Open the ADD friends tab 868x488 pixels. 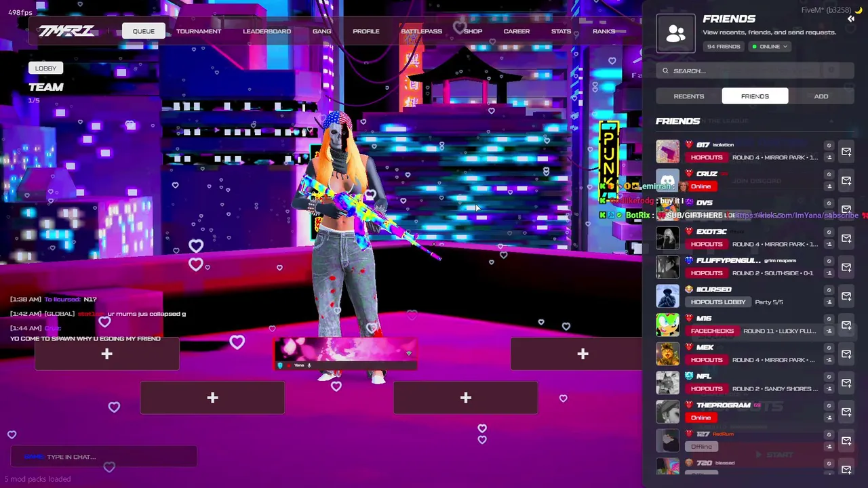821,96
